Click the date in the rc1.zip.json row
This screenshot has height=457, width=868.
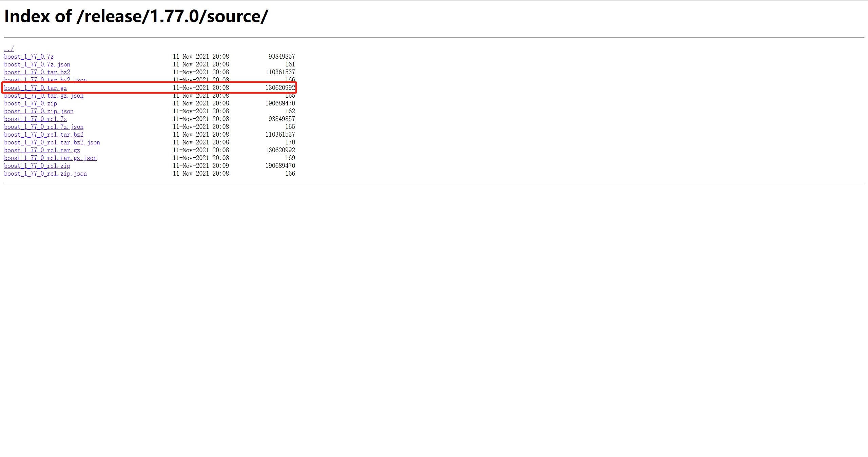(x=201, y=173)
